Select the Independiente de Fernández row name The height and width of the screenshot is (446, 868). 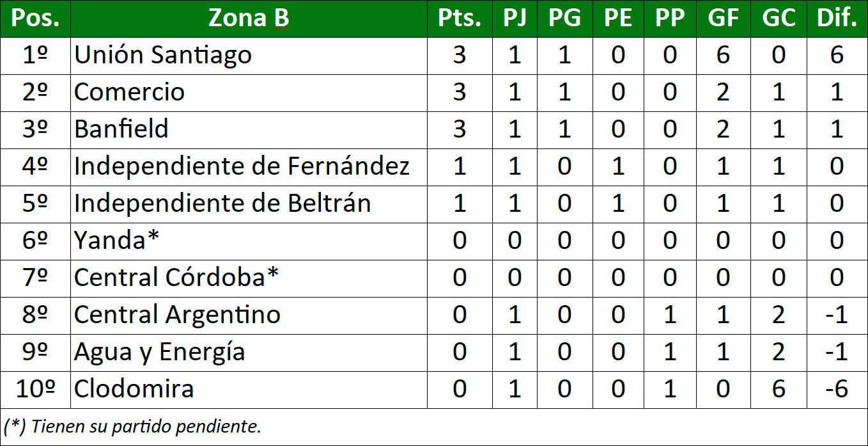[242, 167]
